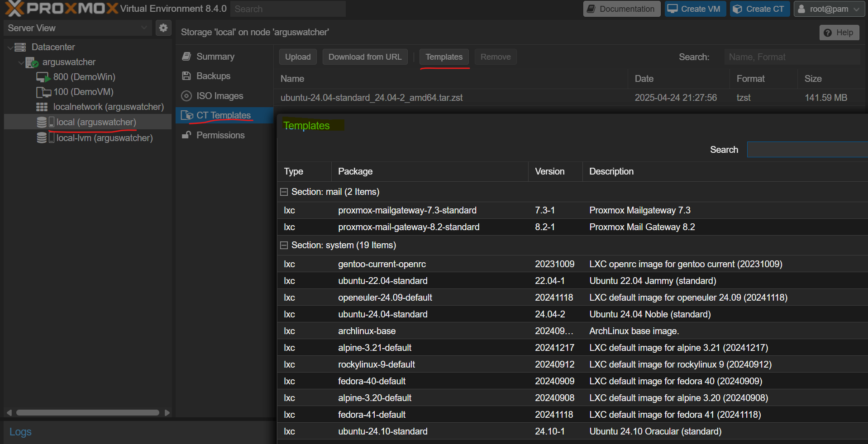Image resolution: width=868 pixels, height=444 pixels.
Task: Click the Datacenter server icon
Action: point(20,47)
